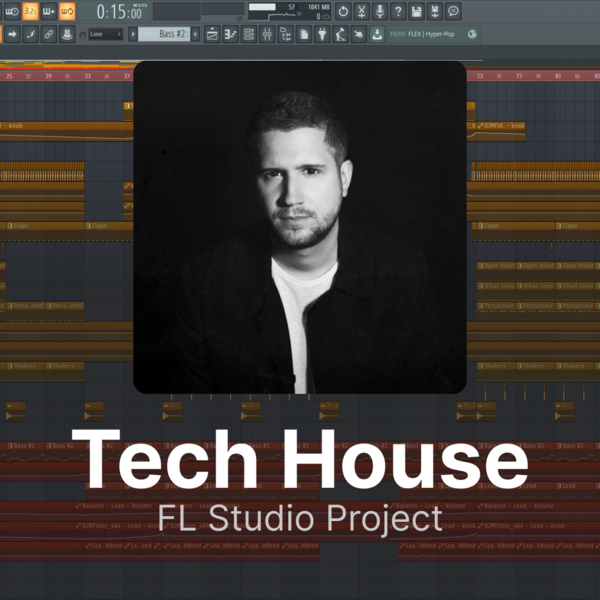Screen dimensions: 600x600
Task: Click bar 29 on the timeline ruler
Action: [x=48, y=76]
